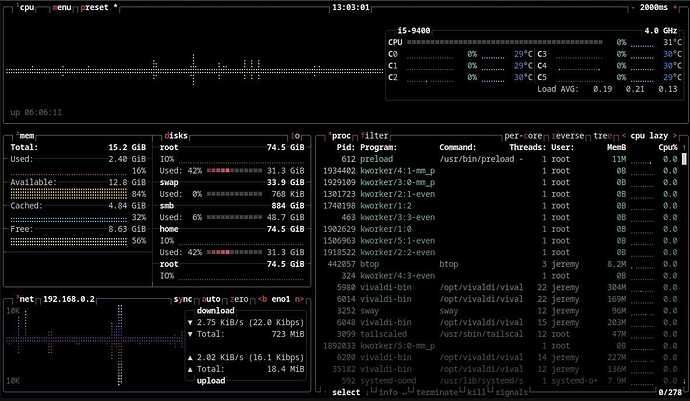Toggle net sync scaling
The image size is (690, 401).
[x=183, y=299]
